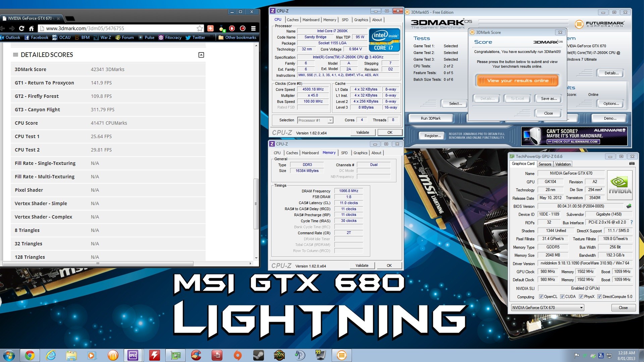This screenshot has height=362, width=644.
Task: Open Mainboard tab in top CPU-Z window
Action: coord(311,20)
